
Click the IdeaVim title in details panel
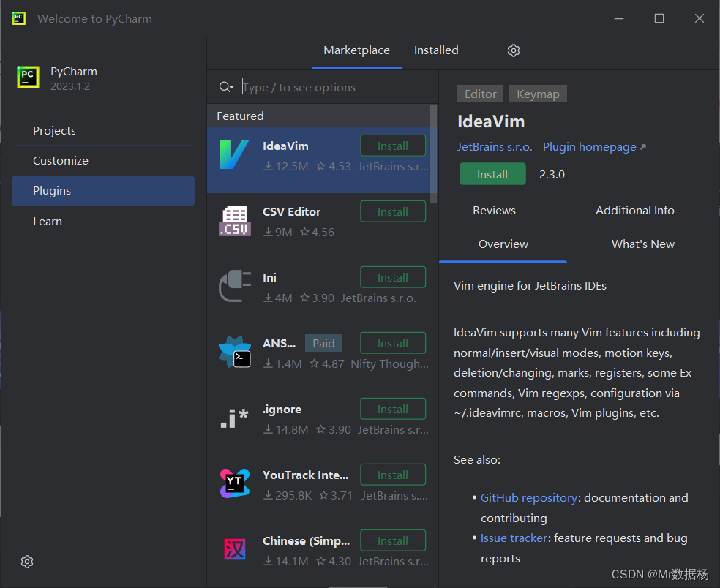(x=491, y=121)
